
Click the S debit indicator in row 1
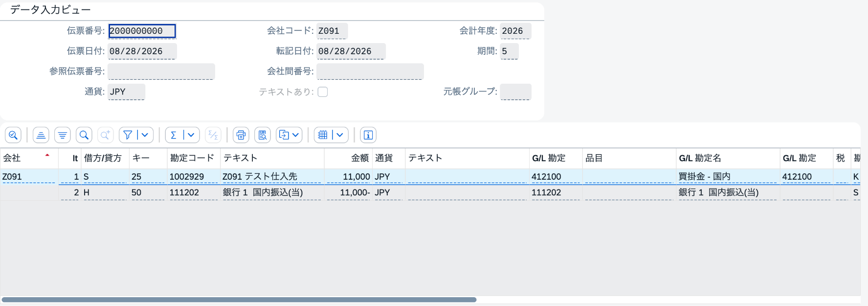pos(105,177)
